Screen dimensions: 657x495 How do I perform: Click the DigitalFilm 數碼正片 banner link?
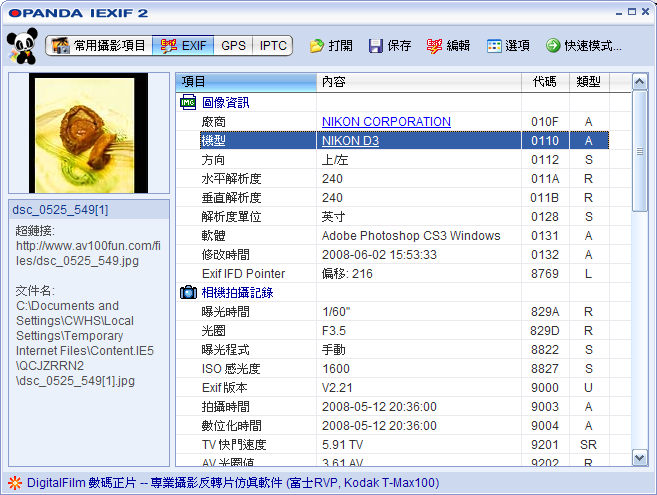pos(233,483)
